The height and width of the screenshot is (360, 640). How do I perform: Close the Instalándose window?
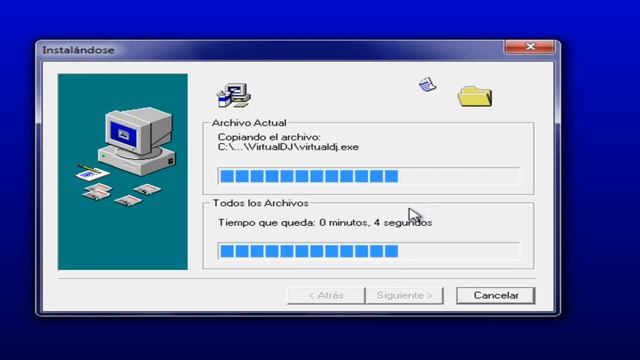click(x=530, y=47)
